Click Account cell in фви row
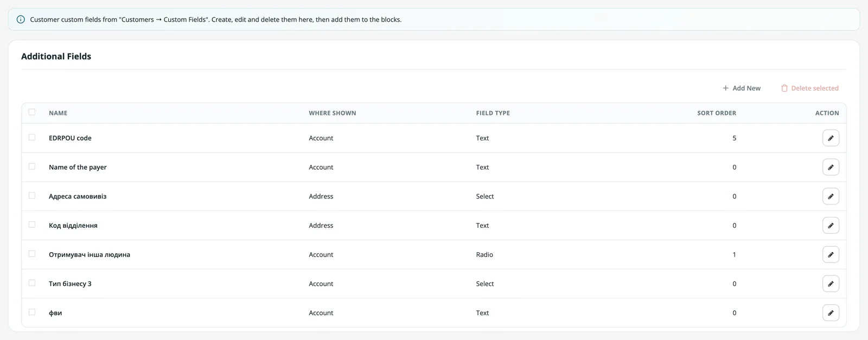The width and height of the screenshot is (868, 340). click(321, 313)
